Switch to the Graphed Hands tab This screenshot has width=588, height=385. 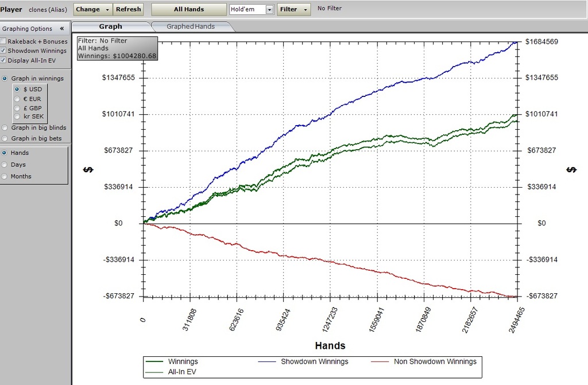(191, 26)
